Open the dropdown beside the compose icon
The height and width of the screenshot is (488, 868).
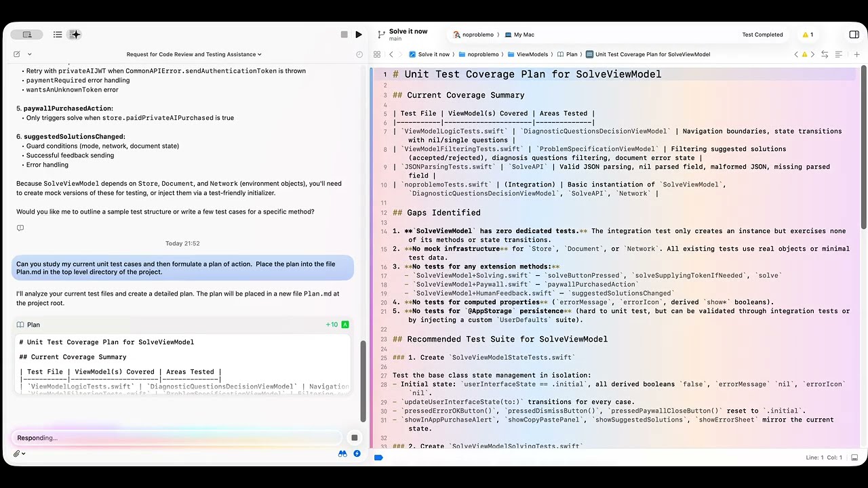[30, 54]
